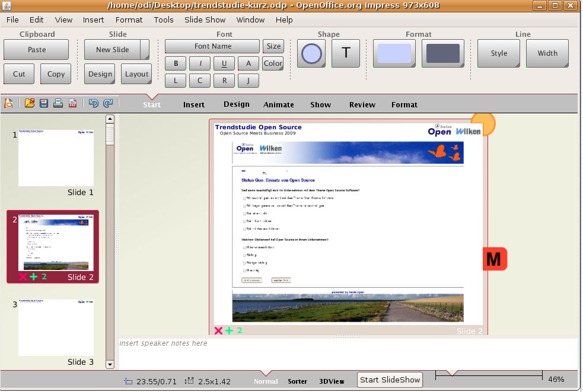This screenshot has height=392, width=583.
Task: Click the Open file folder icon
Action: tap(30, 103)
